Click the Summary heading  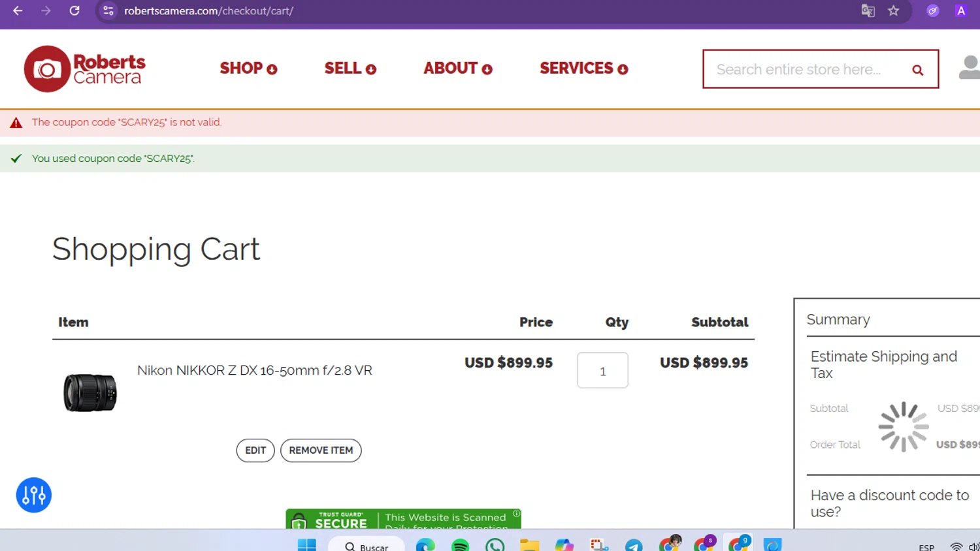pos(838,319)
